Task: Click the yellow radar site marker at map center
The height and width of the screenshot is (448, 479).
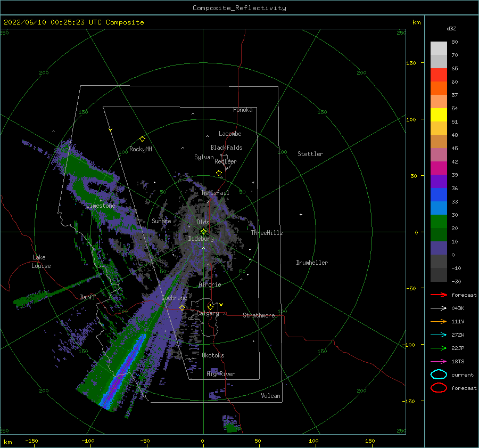Action: click(203, 232)
